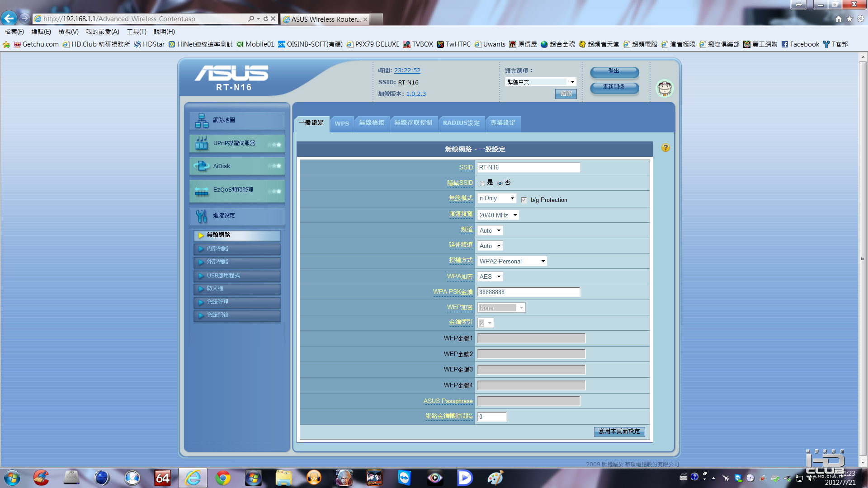
Task: Select 否 radio for hidden SSID
Action: point(500,183)
